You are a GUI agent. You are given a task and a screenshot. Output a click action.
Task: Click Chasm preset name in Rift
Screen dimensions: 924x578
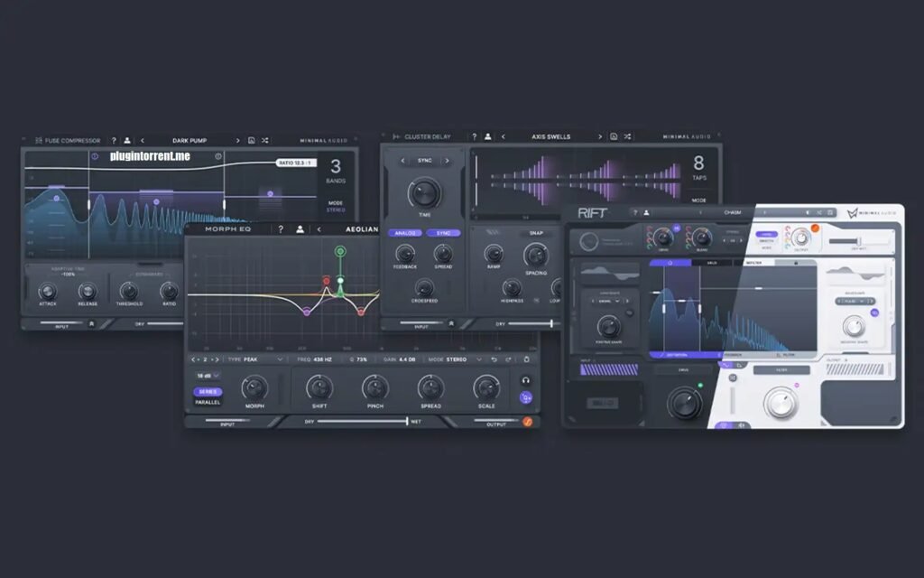(x=733, y=212)
